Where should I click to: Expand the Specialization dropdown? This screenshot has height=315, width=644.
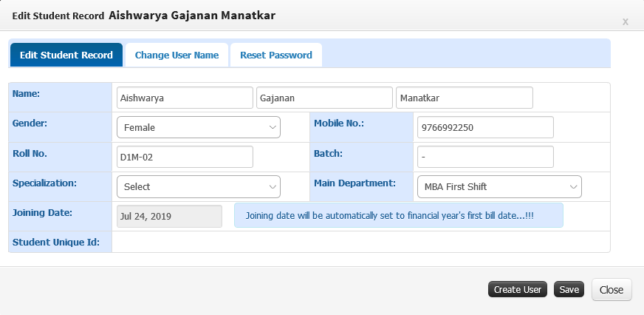(x=199, y=186)
